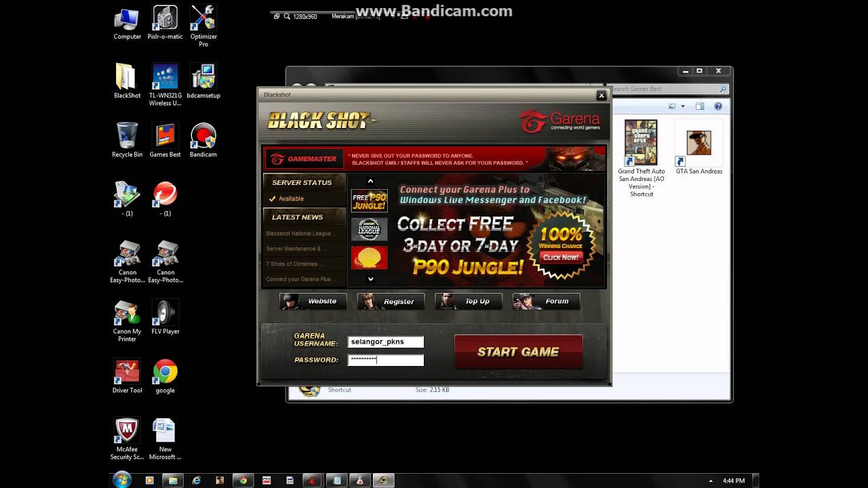Click the change view icon in Explorer
868x488 pixels.
[x=672, y=106]
